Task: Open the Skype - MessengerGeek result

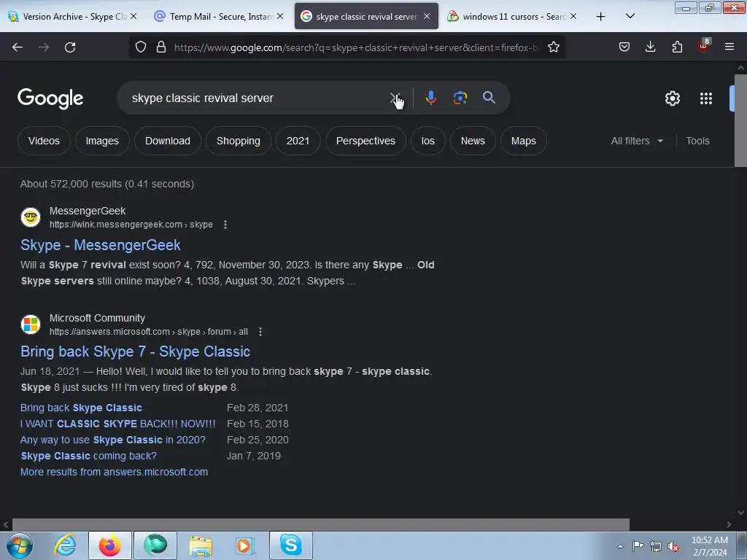Action: (100, 245)
